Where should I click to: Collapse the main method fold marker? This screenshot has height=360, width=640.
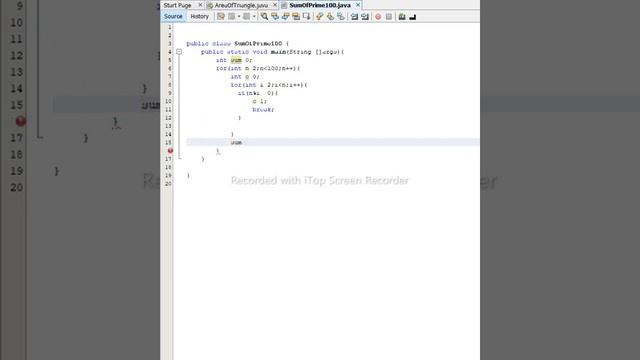[179, 52]
